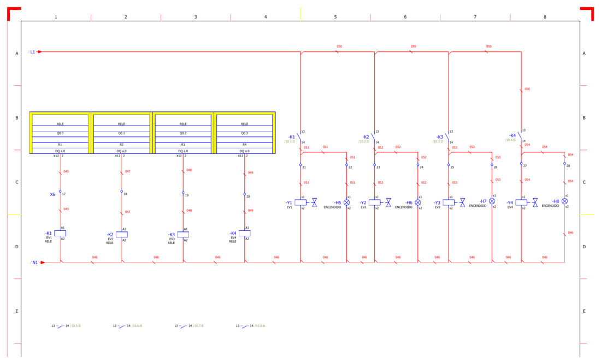
Task: Select the -K2 relay coil rectangle symbol
Action: click(121, 235)
